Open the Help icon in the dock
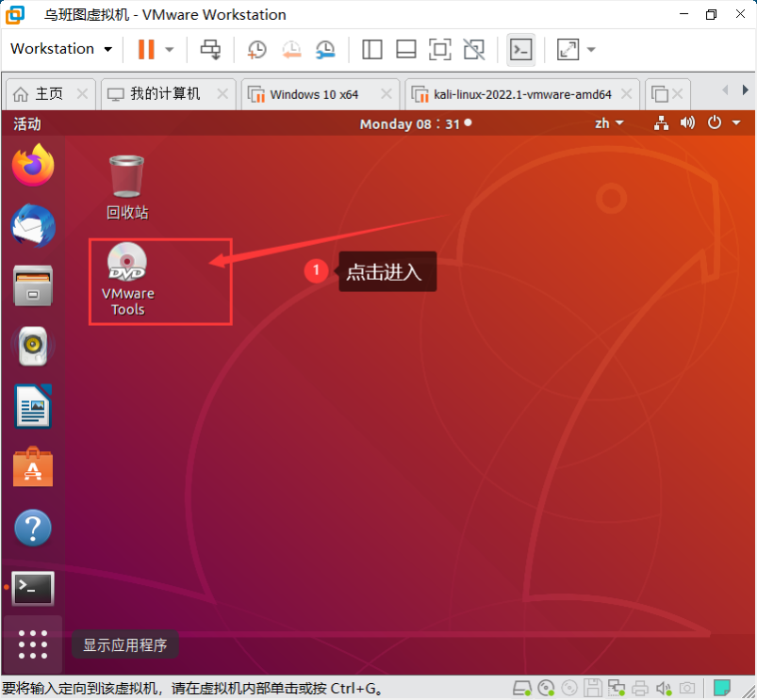The width and height of the screenshot is (757, 700). coord(33,528)
